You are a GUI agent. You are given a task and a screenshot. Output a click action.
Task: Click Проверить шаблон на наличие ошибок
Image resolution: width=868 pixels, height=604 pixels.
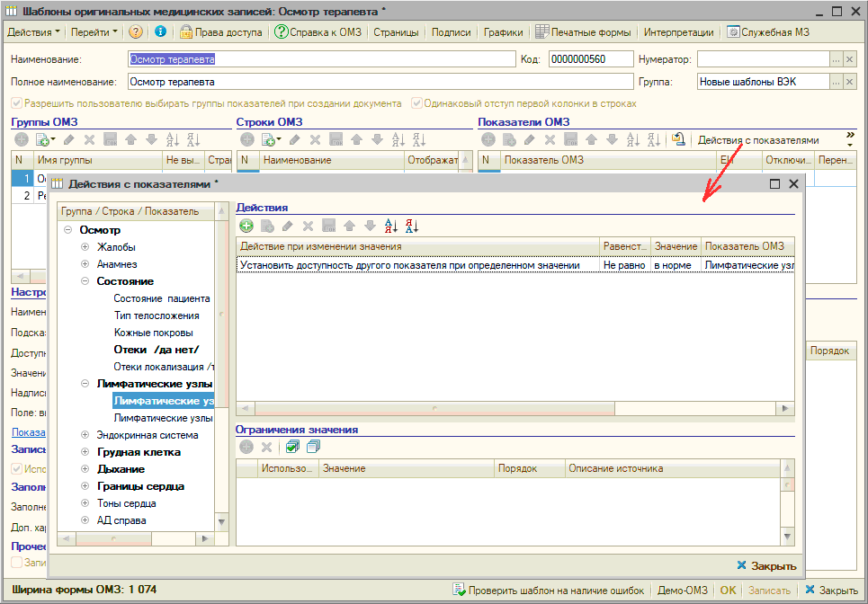549,591
